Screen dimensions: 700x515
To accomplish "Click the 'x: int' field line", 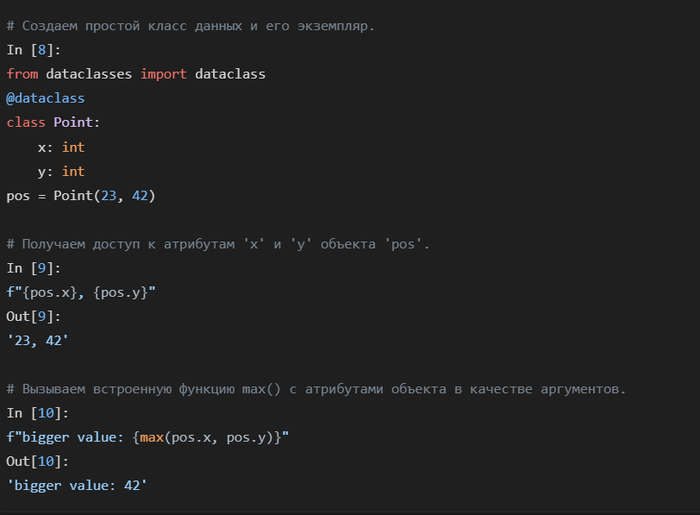I will (x=60, y=147).
